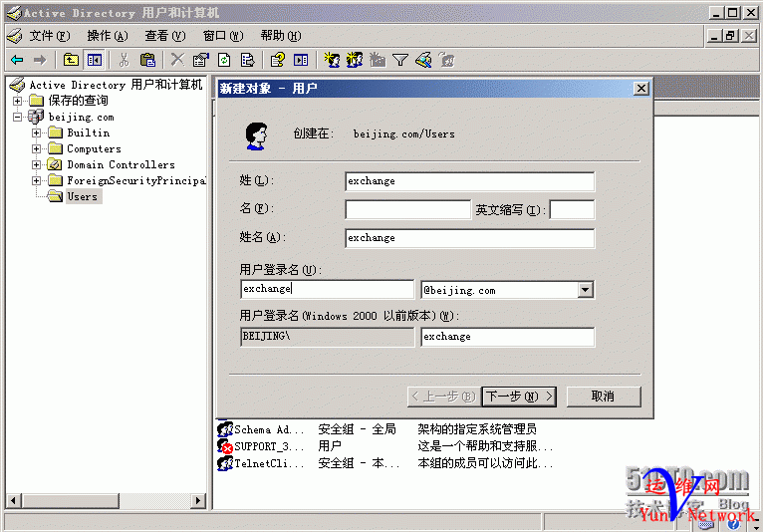
Task: Open the 操作(A) menu
Action: (107, 36)
